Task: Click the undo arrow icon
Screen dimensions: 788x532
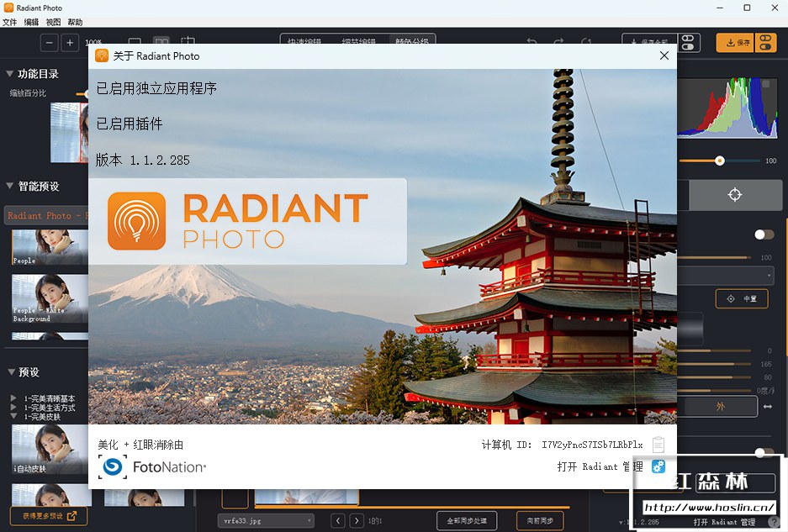Action: point(532,41)
